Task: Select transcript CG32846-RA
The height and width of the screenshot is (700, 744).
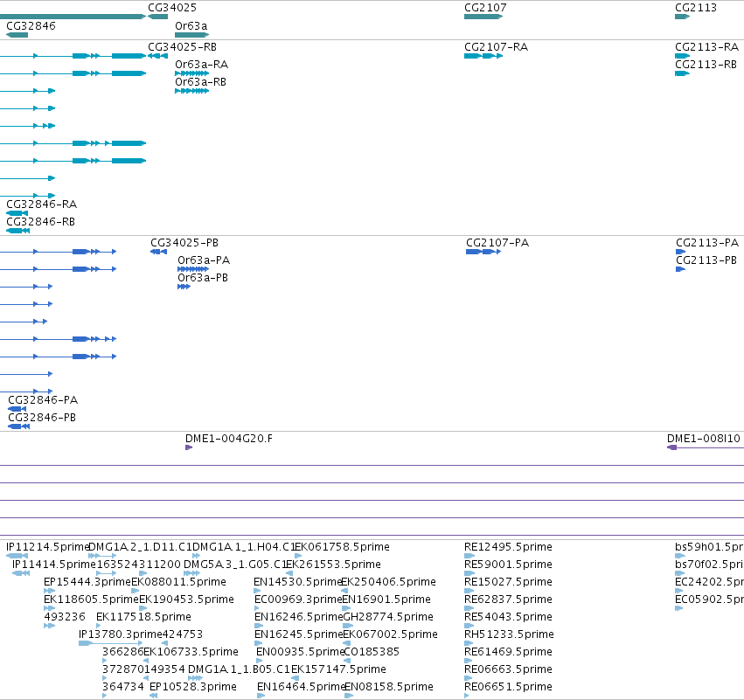Action: click(x=41, y=204)
